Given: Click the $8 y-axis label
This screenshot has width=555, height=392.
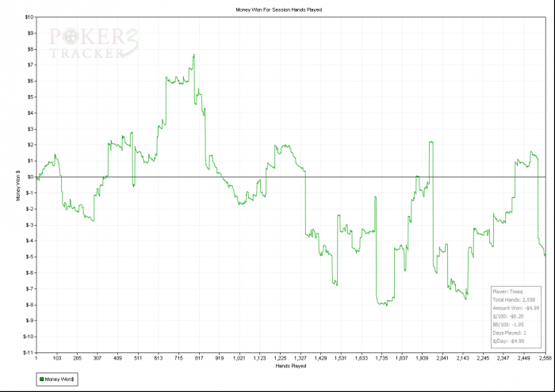Looking at the screenshot, I should click(30, 49).
